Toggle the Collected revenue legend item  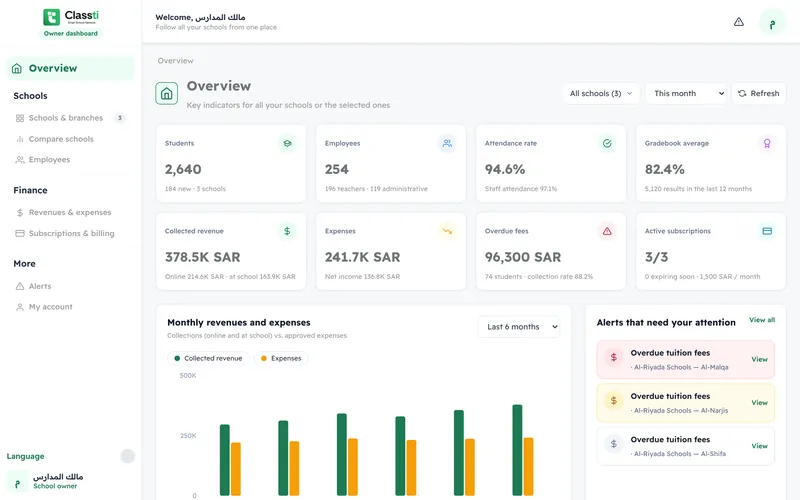click(208, 358)
